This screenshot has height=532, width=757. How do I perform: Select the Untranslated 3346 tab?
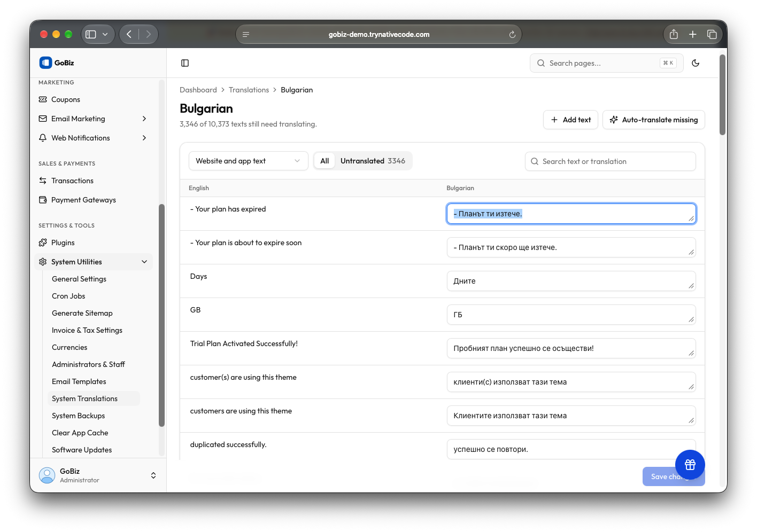(x=373, y=161)
